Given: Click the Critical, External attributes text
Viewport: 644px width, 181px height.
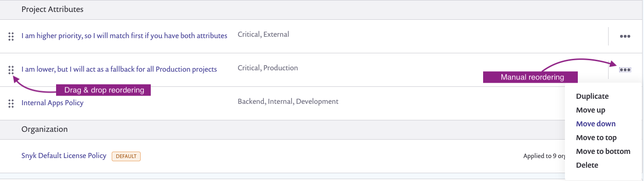Looking at the screenshot, I should 263,34.
